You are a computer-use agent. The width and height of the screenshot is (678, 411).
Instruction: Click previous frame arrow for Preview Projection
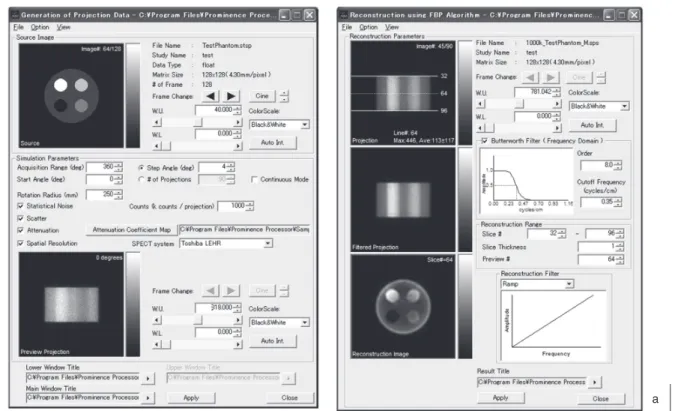[210, 291]
